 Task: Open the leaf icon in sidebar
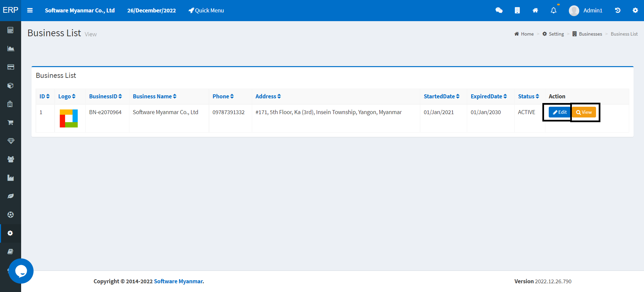coord(10,196)
